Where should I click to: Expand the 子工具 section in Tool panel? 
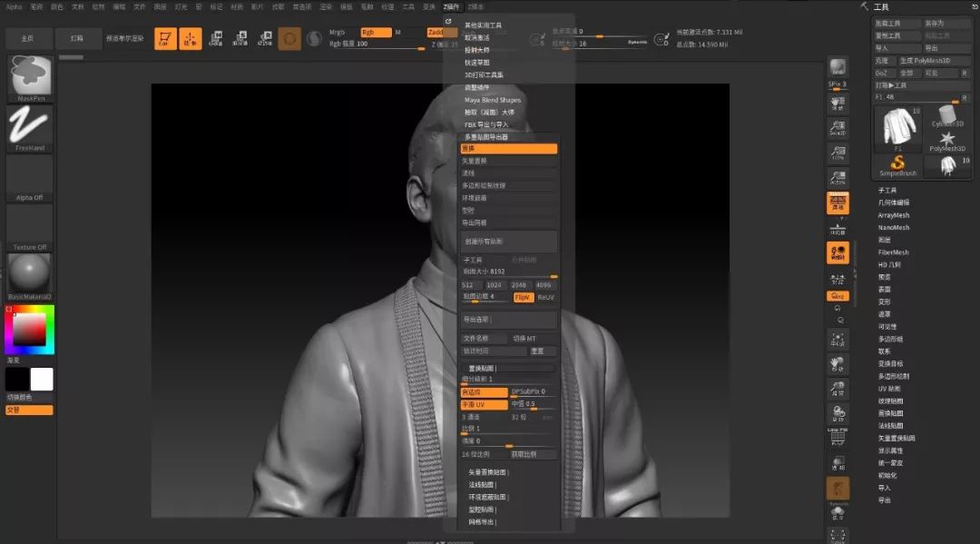point(889,190)
